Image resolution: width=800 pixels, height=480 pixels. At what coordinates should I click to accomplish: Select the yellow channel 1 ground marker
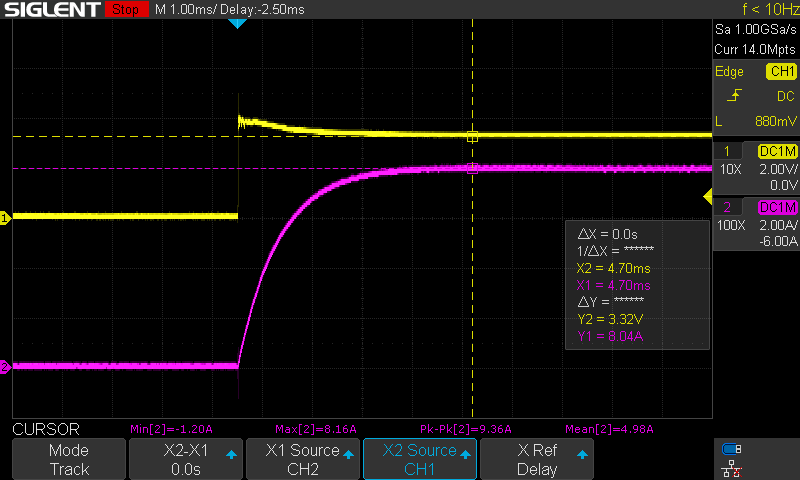tap(5, 217)
